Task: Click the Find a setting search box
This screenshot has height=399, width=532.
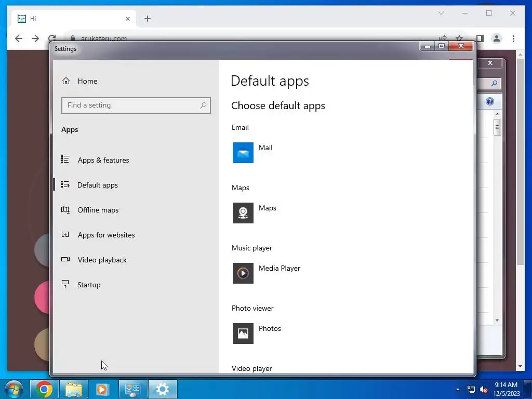Action: click(136, 105)
